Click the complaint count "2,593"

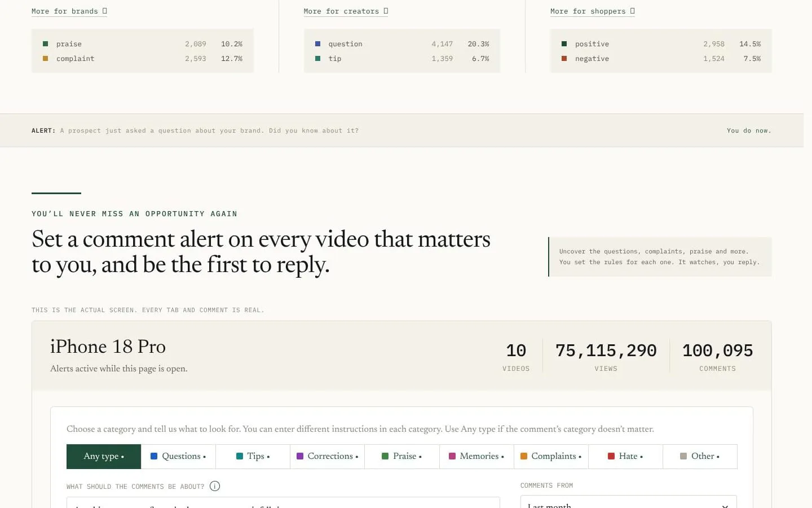(x=196, y=59)
